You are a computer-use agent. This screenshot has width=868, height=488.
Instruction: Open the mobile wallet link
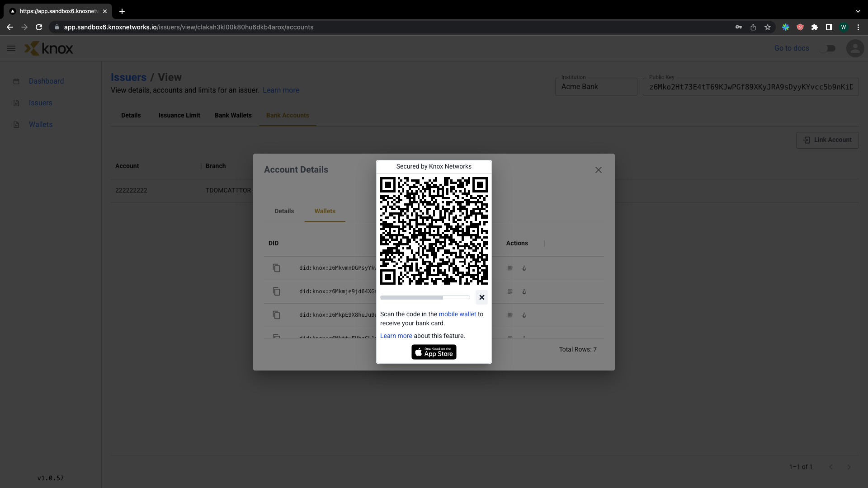[x=457, y=314]
